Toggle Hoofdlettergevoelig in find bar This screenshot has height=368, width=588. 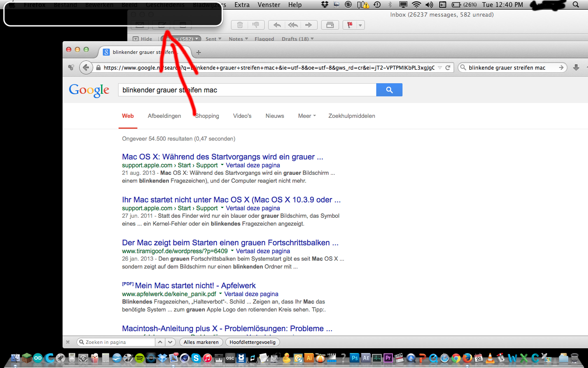253,342
